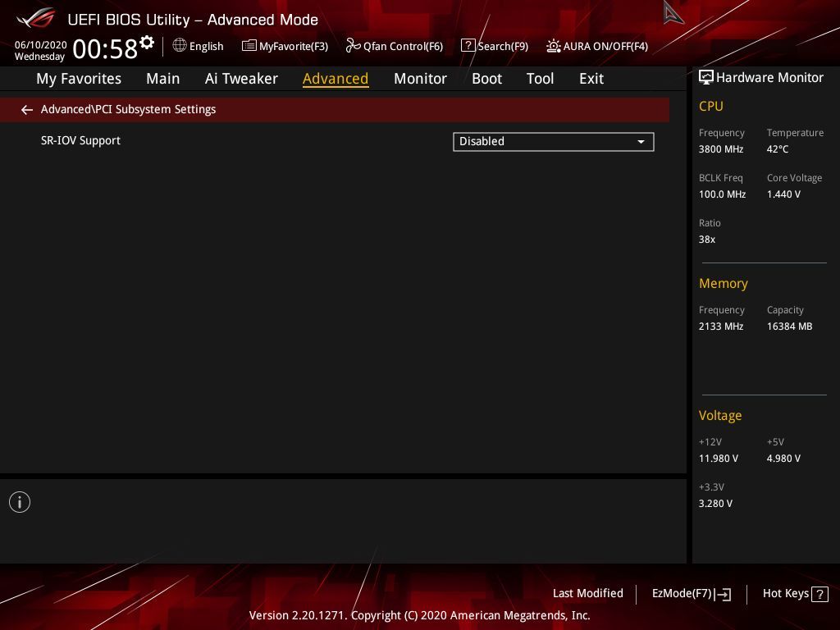Click the Version 2.20.1271 copyright text
This screenshot has height=630, width=840.
click(419, 615)
